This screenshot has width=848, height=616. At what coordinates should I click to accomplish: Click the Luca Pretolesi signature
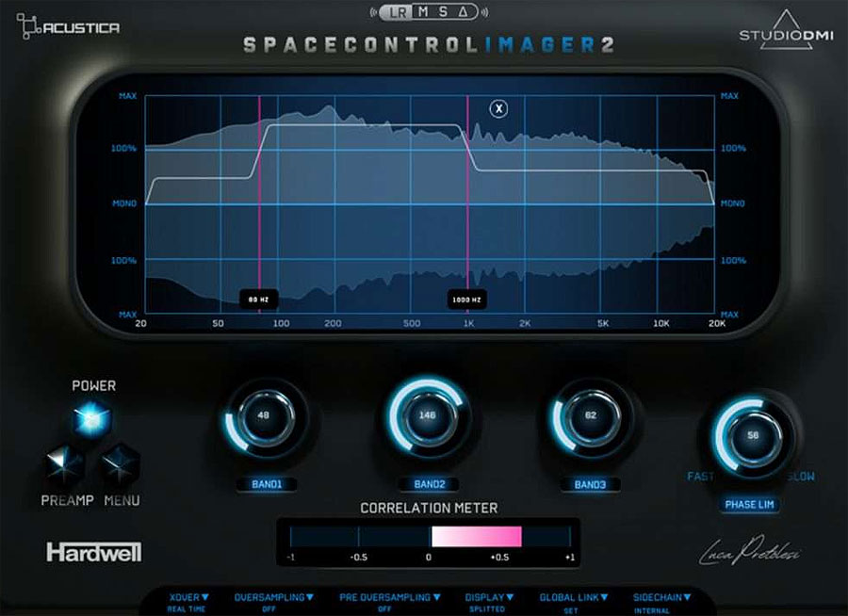[750, 550]
